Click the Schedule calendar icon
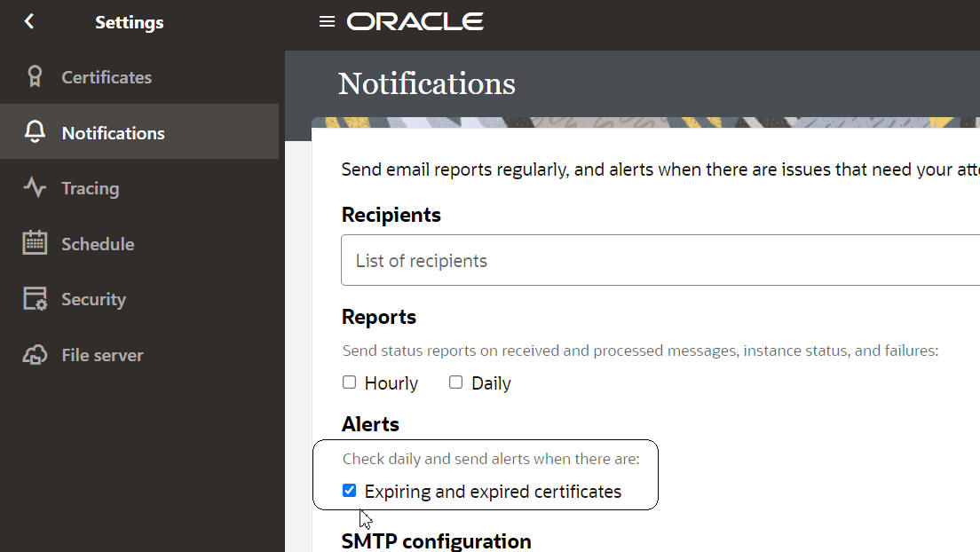Viewport: 980px width, 552px height. click(x=35, y=243)
